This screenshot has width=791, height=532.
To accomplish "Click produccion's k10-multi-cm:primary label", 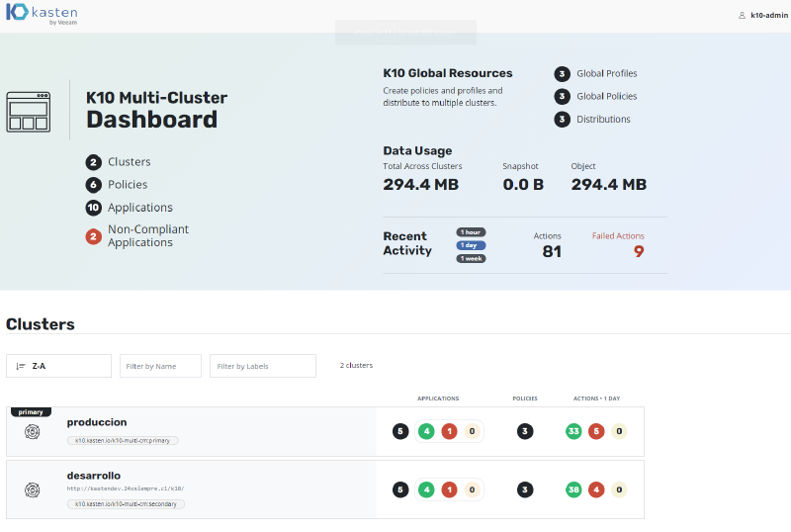I will [123, 441].
